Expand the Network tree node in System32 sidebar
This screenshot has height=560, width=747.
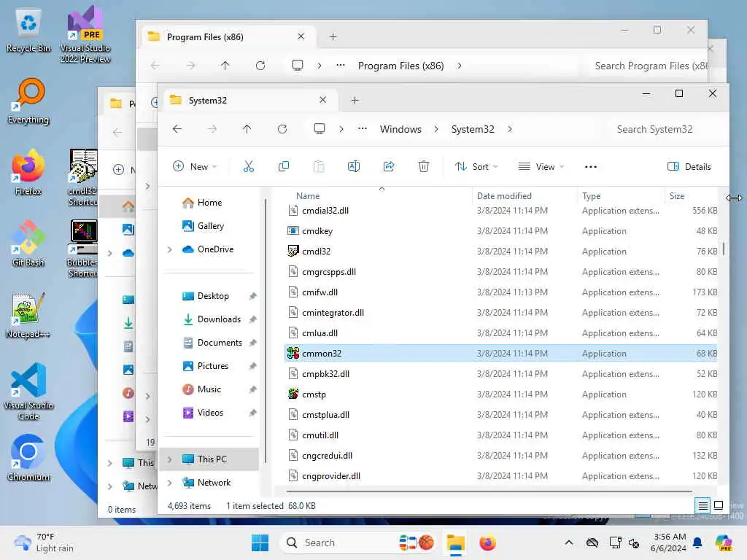[x=169, y=483]
